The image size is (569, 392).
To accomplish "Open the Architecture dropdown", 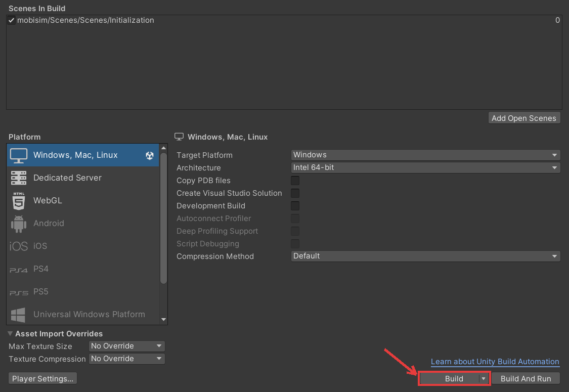I will tap(425, 168).
